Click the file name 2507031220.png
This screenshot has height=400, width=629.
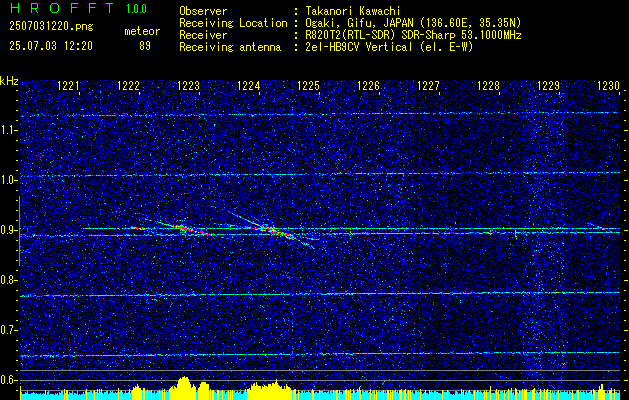point(51,26)
